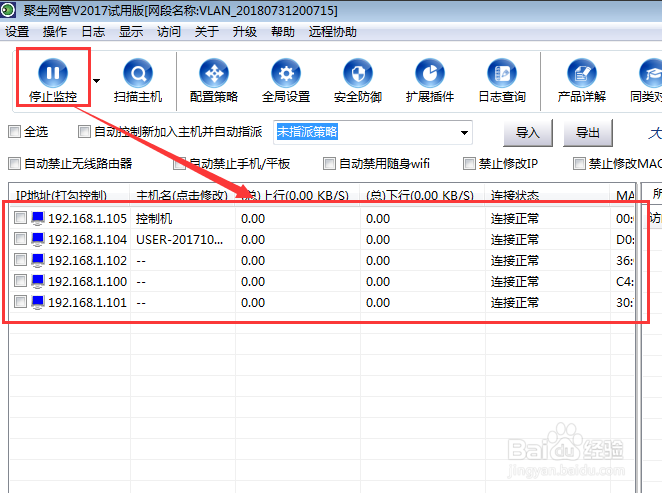
Task: Open the 显示 menu
Action: 131,32
